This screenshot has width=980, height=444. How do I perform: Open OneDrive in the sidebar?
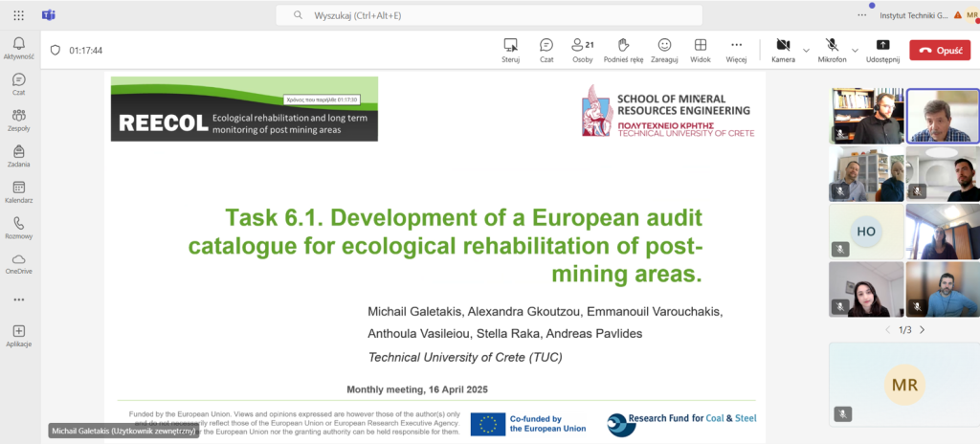click(x=19, y=264)
